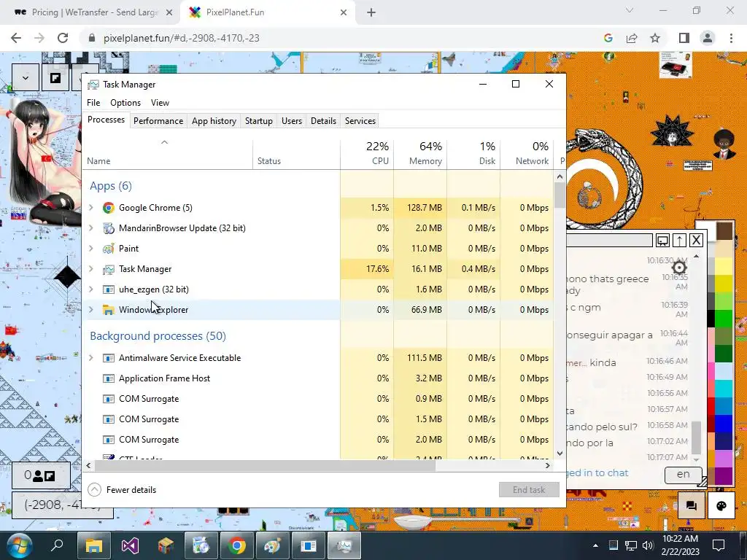The height and width of the screenshot is (560, 747).
Task: Select the cyan color swatch
Action: (724, 389)
